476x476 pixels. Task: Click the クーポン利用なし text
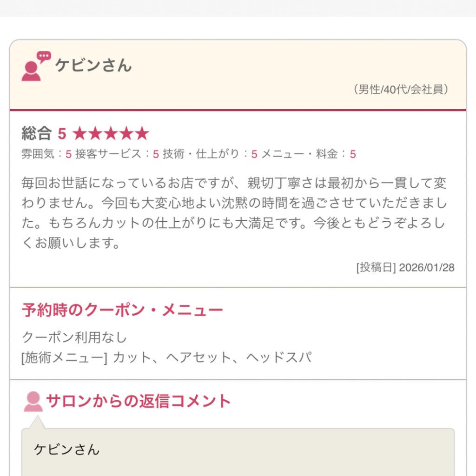click(74, 337)
